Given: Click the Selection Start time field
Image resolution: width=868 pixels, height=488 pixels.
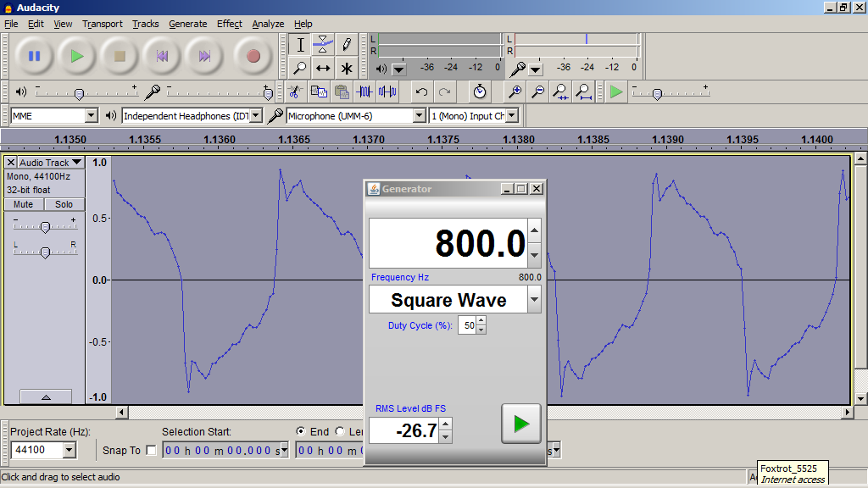Looking at the screenshot, I should click(225, 451).
